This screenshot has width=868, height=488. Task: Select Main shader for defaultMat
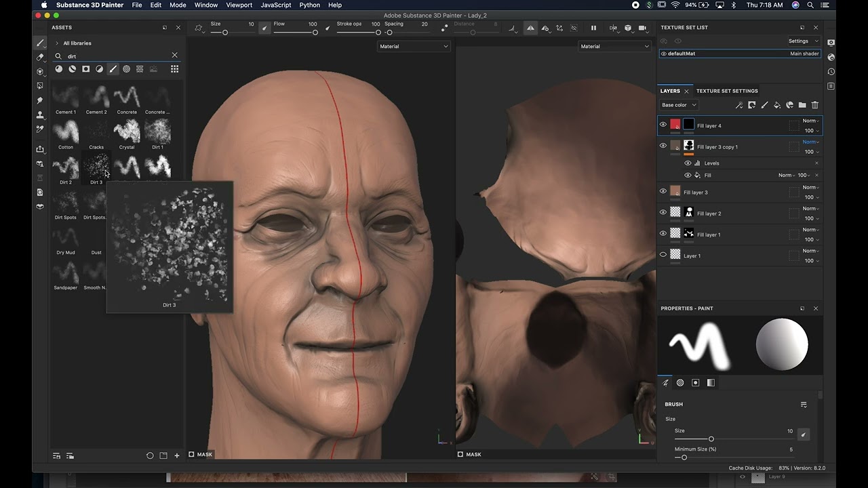point(804,54)
